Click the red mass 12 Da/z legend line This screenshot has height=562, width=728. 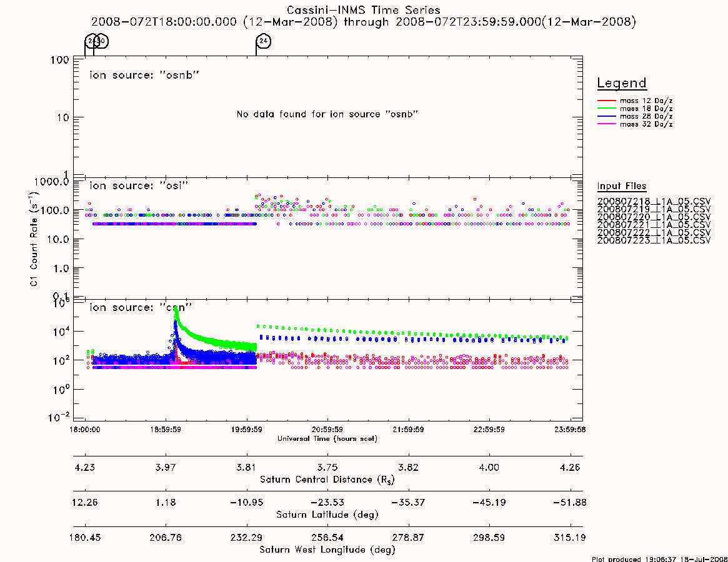tap(606, 101)
